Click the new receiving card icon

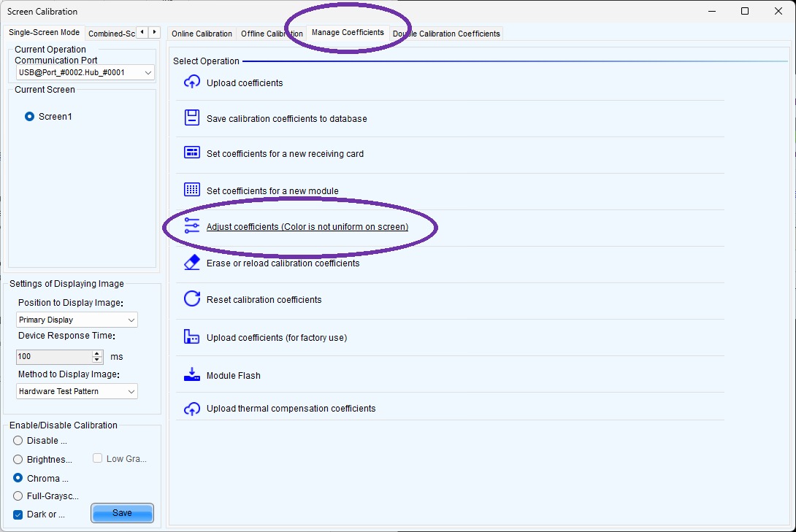pos(192,153)
